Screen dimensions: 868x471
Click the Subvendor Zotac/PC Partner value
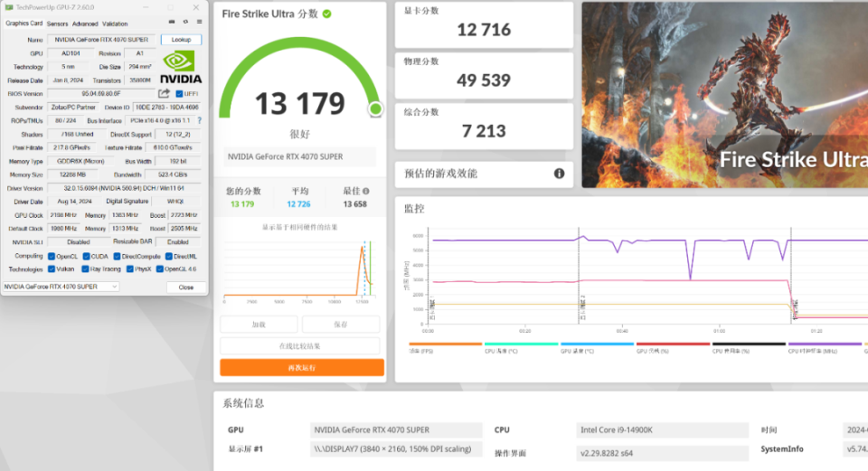[73, 108]
